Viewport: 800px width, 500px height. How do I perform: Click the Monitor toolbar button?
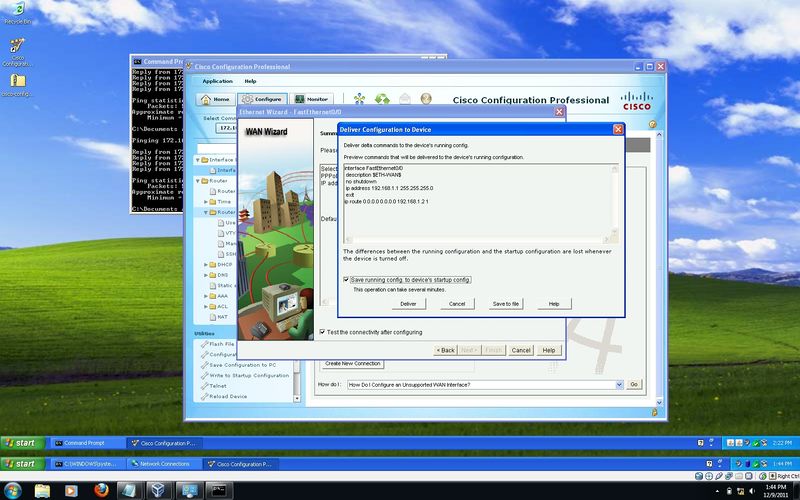pos(312,99)
